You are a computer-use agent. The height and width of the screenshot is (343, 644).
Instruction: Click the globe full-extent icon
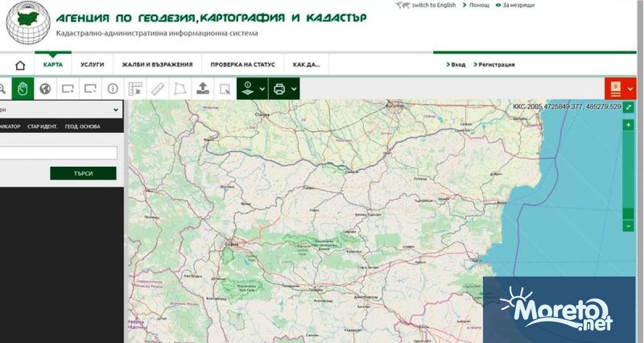pos(45,88)
